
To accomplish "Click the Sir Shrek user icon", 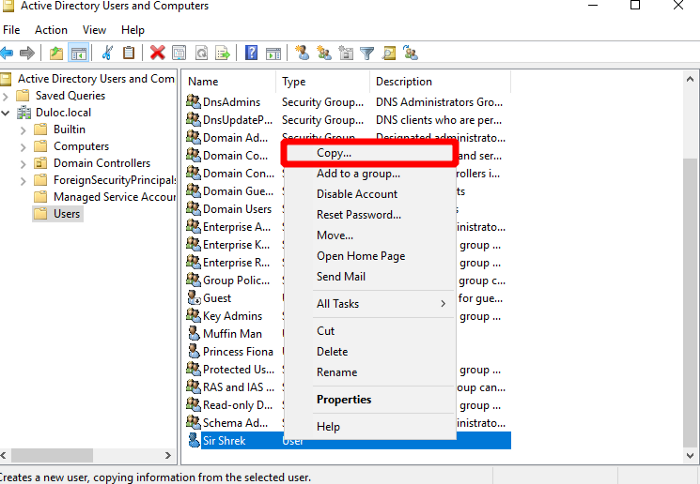I will [193, 440].
